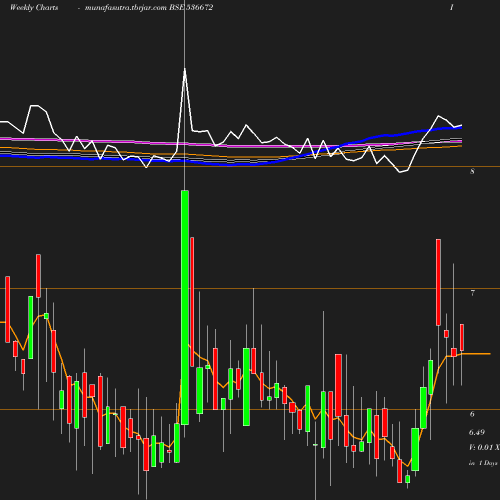Click the tallest green candlestick body
Viewport: 500px width, 500px height.
185,307
